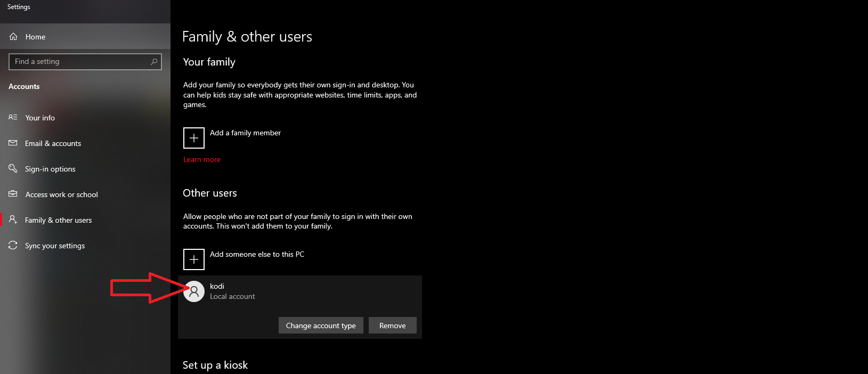This screenshot has height=374, width=868.
Task: Click the envelope icon beside Email & accounts
Action: (13, 143)
